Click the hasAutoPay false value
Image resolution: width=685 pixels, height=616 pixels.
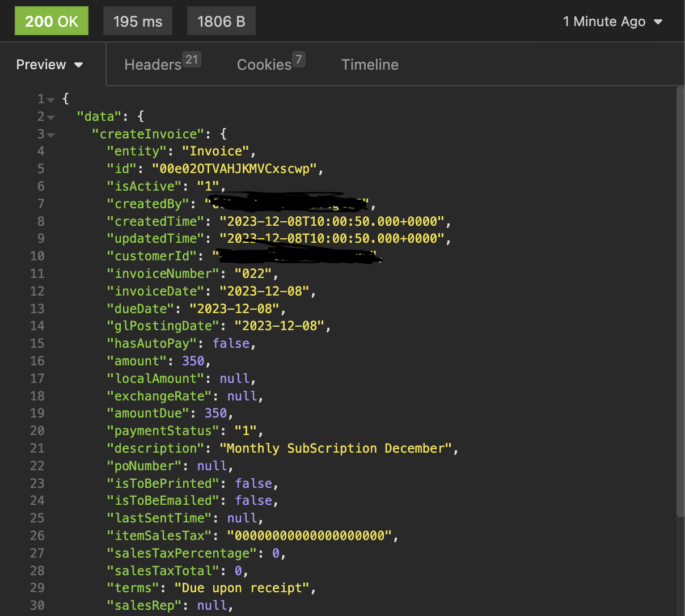pos(231,343)
